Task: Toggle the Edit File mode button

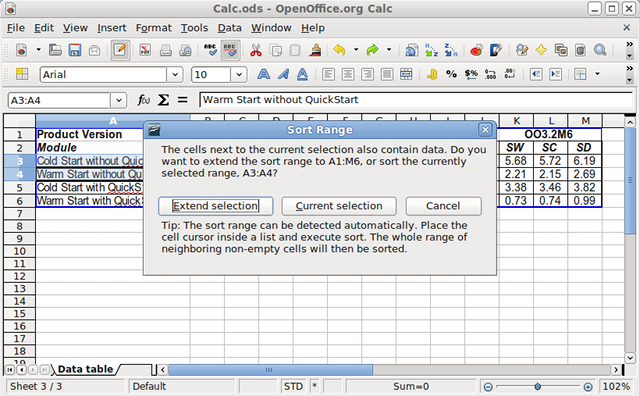Action: [x=120, y=50]
